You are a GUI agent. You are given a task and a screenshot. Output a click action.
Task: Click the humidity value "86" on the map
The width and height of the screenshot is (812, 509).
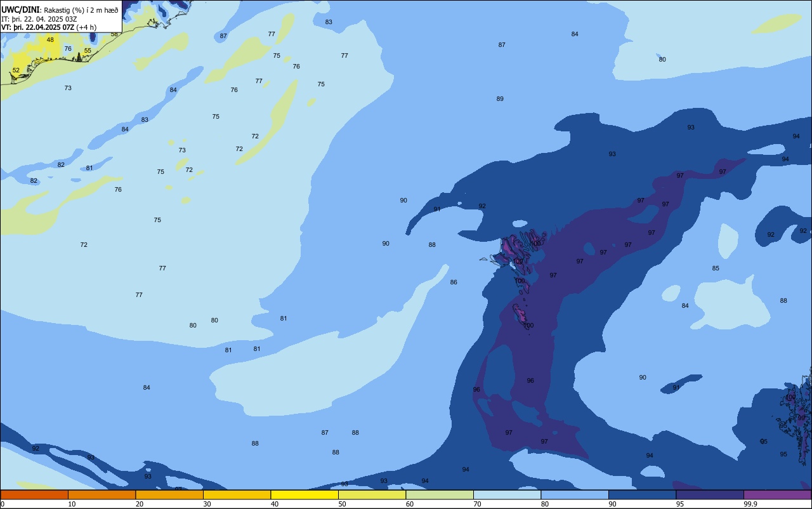pyautogui.click(x=454, y=282)
